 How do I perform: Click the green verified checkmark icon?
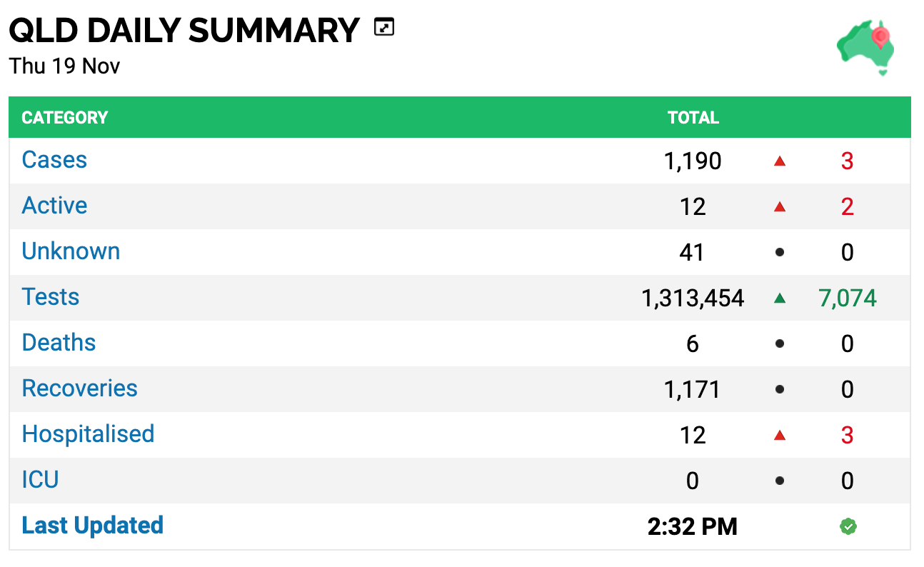(x=848, y=527)
